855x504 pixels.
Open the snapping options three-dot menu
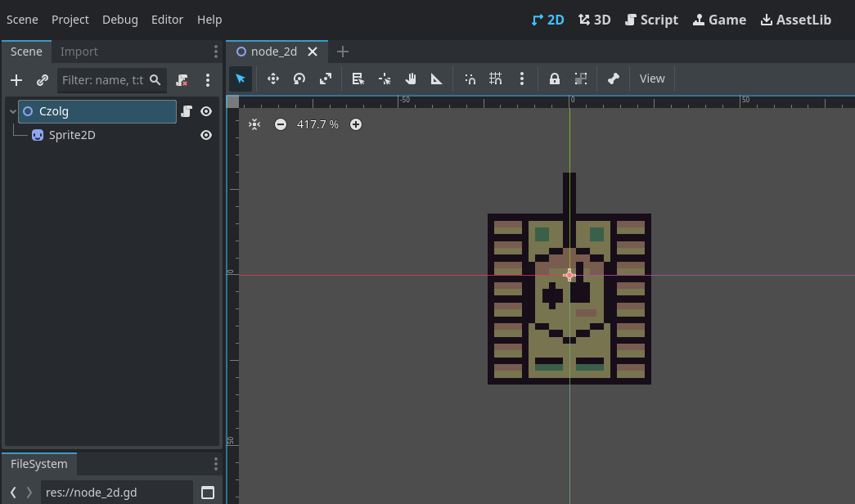[x=522, y=79]
